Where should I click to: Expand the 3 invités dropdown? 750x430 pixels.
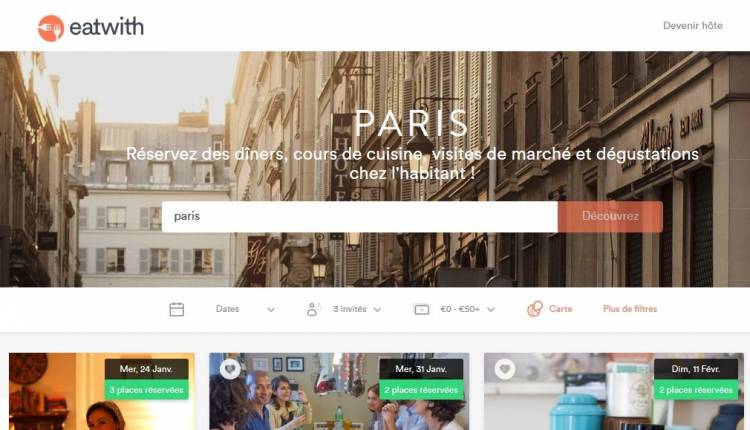pos(357,309)
